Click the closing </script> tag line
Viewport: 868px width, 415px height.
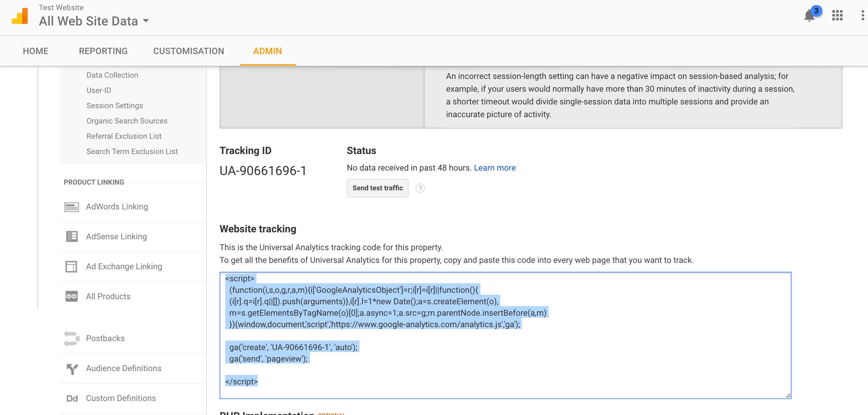tap(241, 382)
